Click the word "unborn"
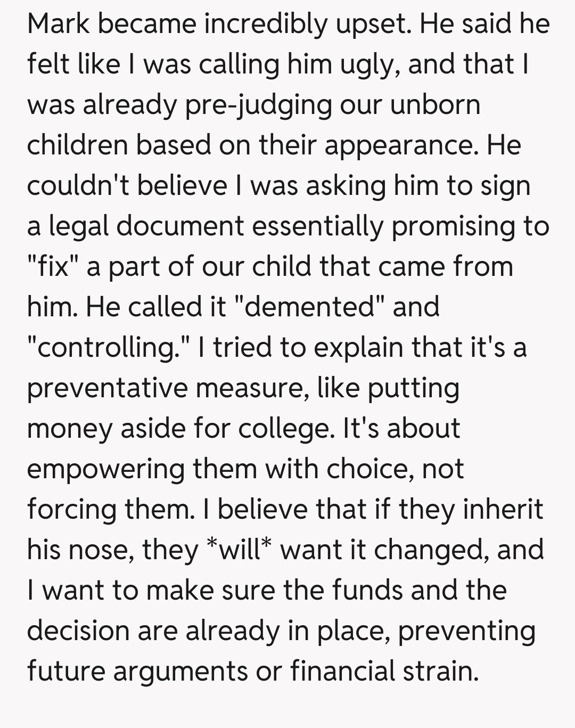The height and width of the screenshot is (728, 575). [436, 104]
